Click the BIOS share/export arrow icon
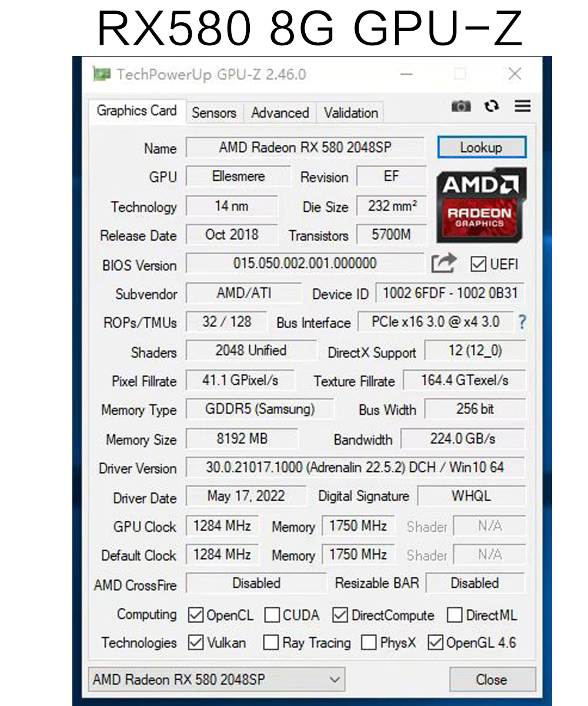 tap(444, 263)
